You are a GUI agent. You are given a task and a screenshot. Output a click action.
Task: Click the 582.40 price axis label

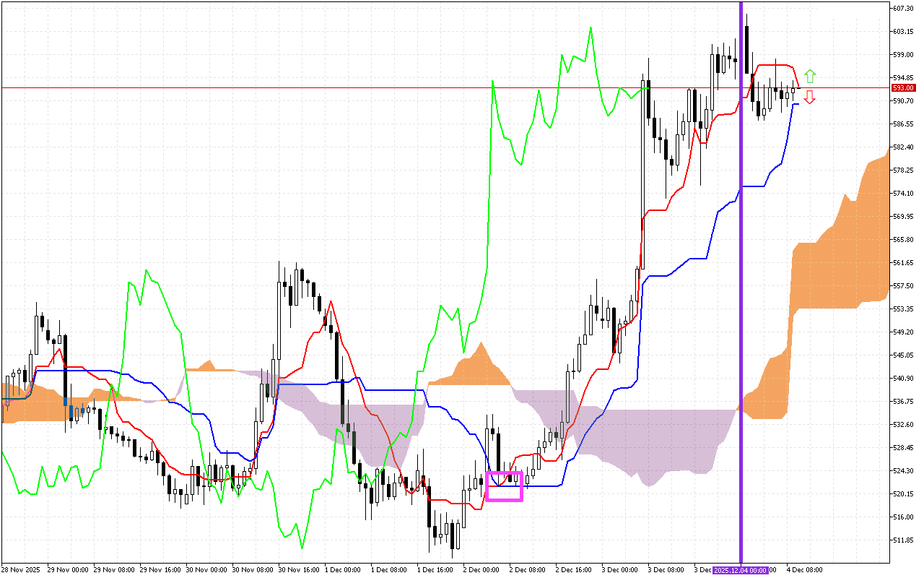coord(904,147)
